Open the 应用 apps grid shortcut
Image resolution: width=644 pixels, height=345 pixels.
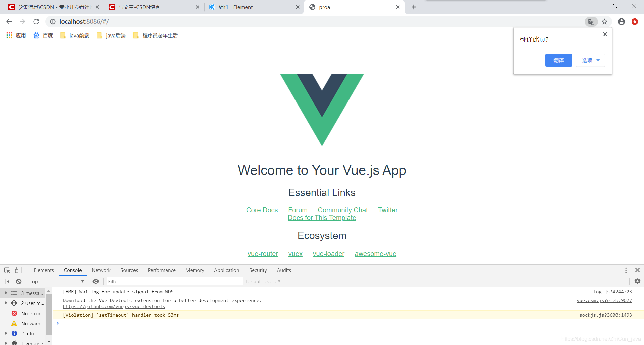(16, 35)
